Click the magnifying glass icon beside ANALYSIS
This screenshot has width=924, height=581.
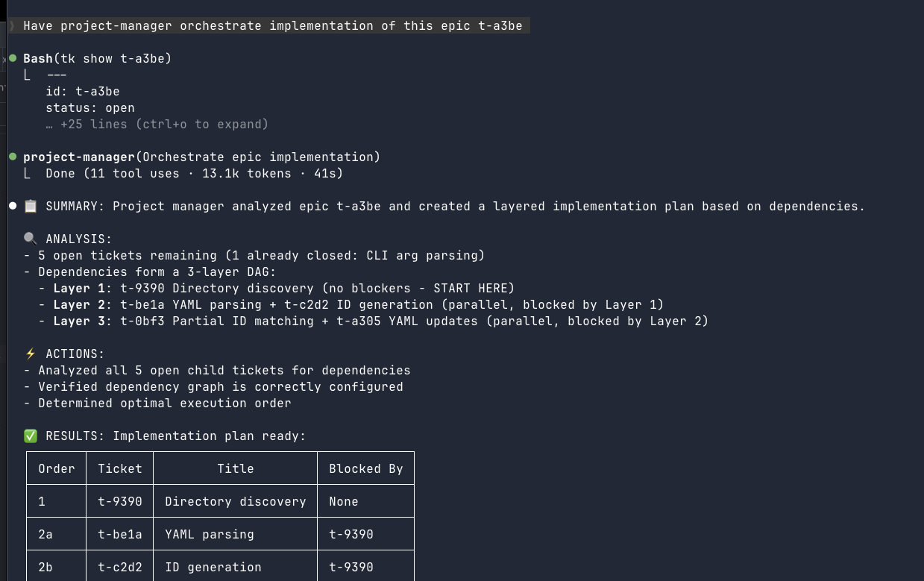tap(31, 239)
